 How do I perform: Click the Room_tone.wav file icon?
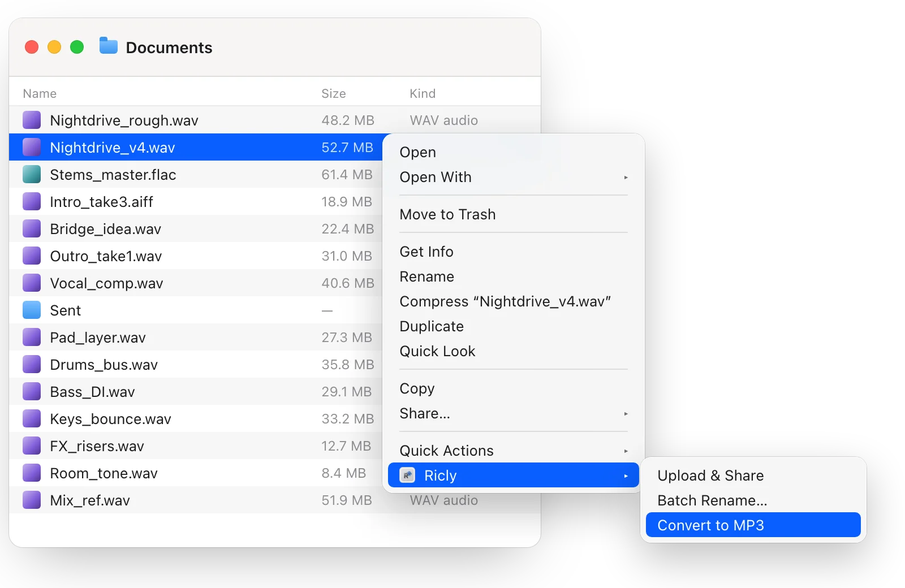[x=32, y=473]
